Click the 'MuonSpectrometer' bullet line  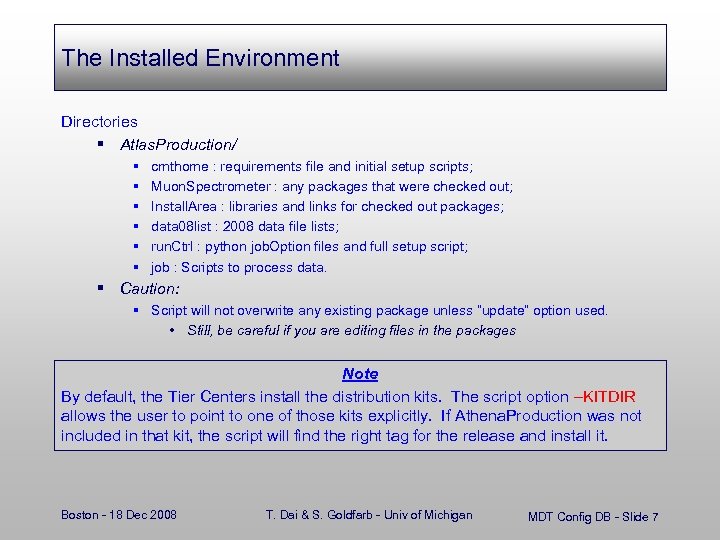(x=332, y=186)
